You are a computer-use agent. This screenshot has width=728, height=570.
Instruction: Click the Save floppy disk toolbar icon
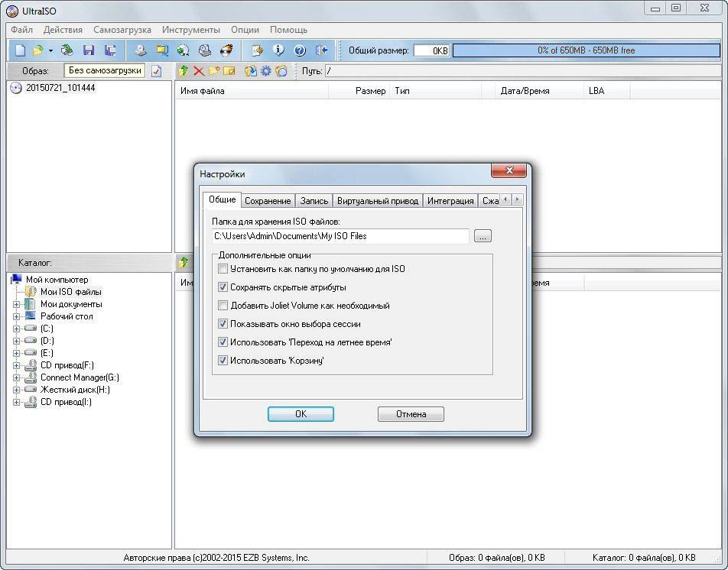pyautogui.click(x=89, y=50)
